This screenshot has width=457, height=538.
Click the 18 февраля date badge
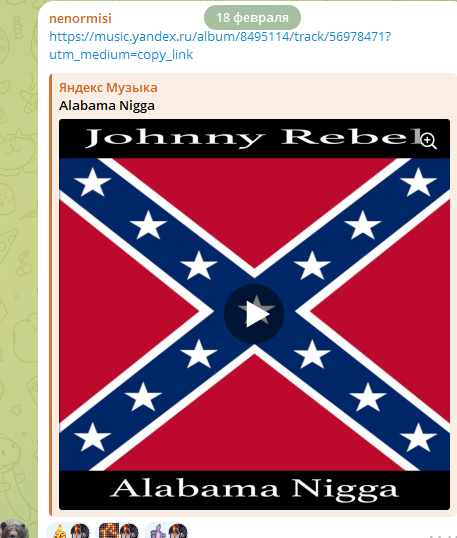pyautogui.click(x=252, y=17)
